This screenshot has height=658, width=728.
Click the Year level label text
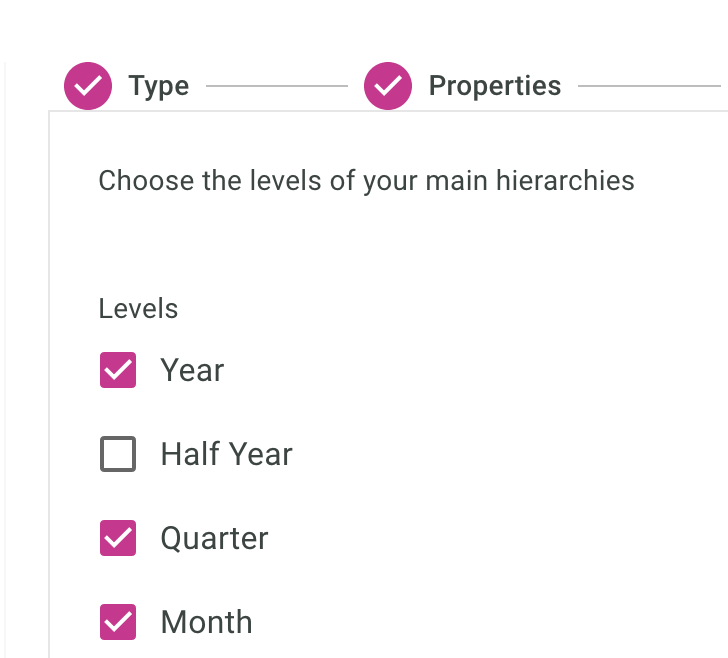click(192, 371)
